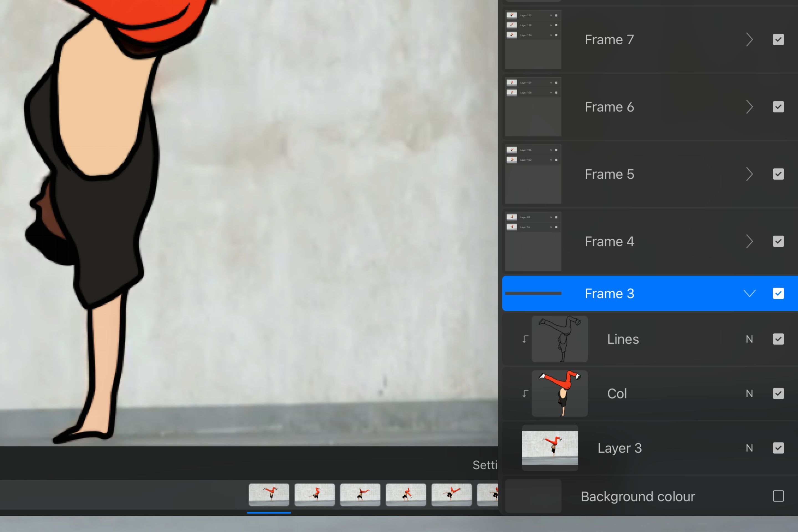Enable the Background colour checkbox

(778, 496)
